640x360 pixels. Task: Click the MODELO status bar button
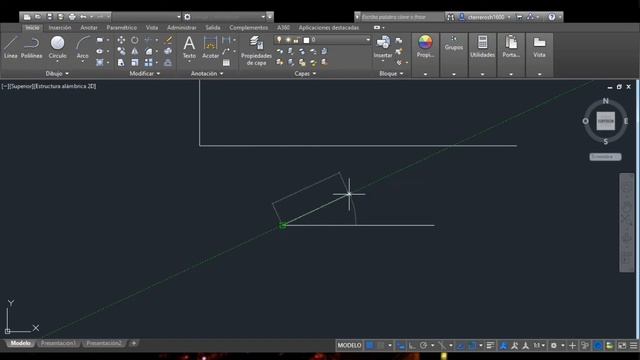click(x=349, y=345)
